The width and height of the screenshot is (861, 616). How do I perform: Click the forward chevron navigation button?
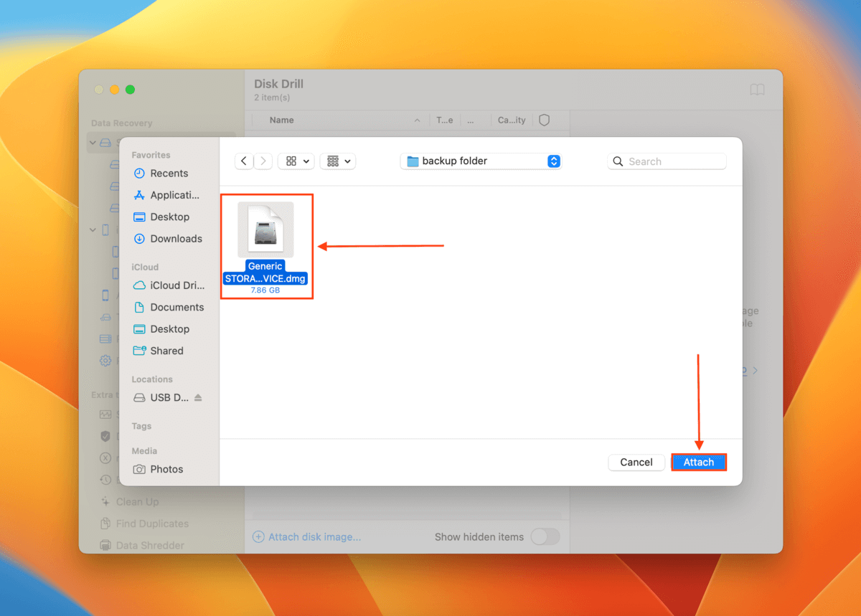tap(263, 161)
